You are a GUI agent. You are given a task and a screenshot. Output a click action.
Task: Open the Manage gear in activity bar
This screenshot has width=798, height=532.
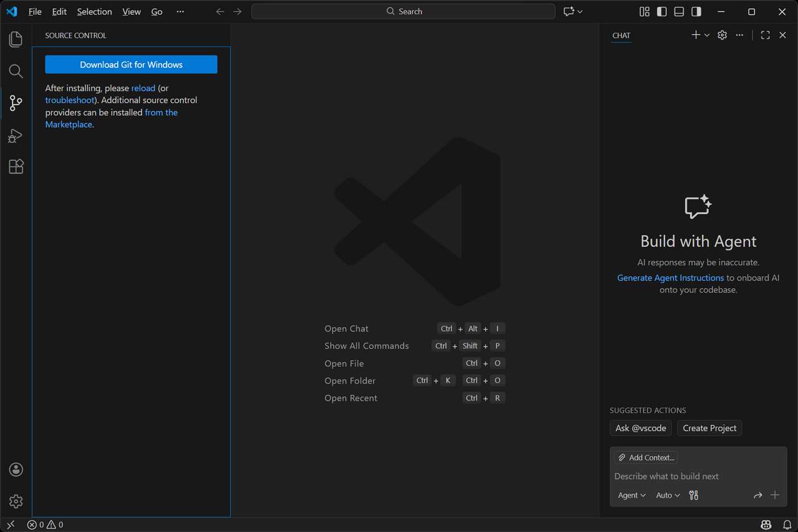16,501
